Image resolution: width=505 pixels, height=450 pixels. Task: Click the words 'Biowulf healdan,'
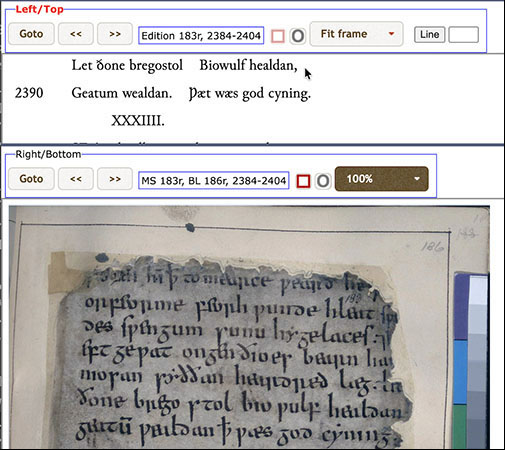click(x=248, y=65)
